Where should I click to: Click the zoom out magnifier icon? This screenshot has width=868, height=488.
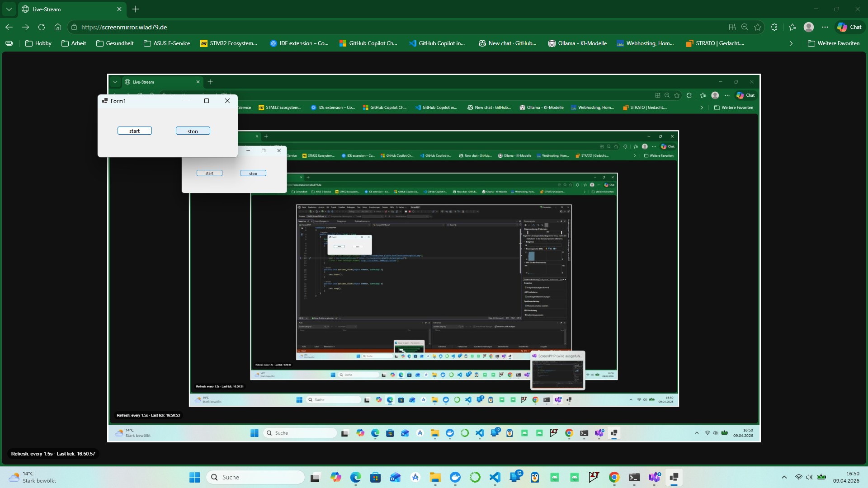pyautogui.click(x=745, y=27)
